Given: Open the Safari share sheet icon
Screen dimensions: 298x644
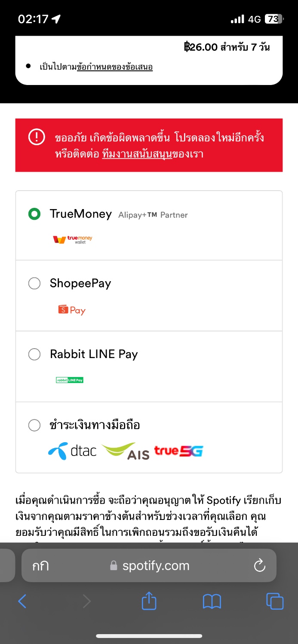Looking at the screenshot, I should (x=149, y=600).
